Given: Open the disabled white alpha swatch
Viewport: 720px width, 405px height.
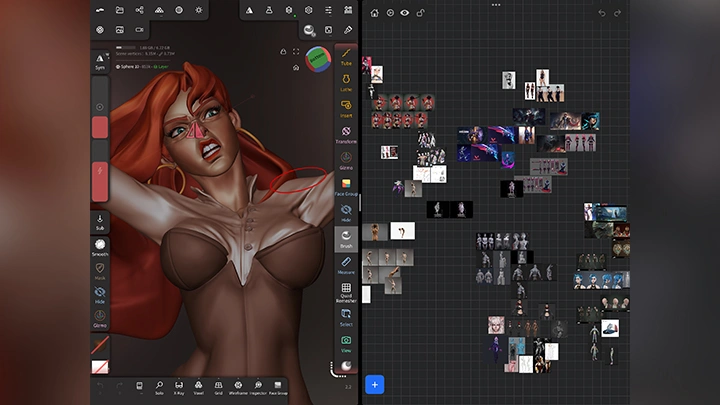Looking at the screenshot, I should tap(100, 366).
